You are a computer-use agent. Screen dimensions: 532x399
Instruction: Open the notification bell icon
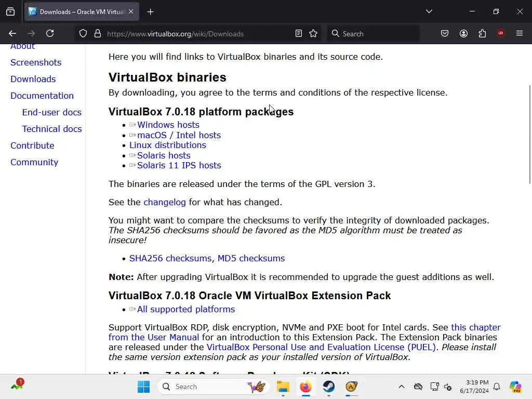(497, 387)
